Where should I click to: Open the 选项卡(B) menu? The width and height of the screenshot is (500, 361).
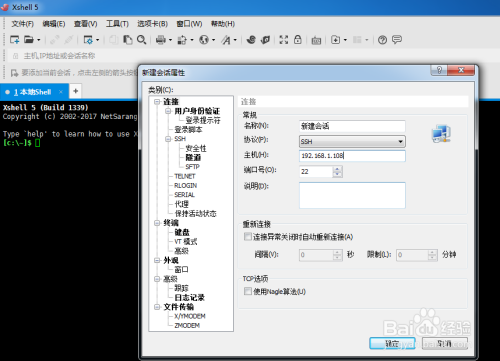[152, 24]
